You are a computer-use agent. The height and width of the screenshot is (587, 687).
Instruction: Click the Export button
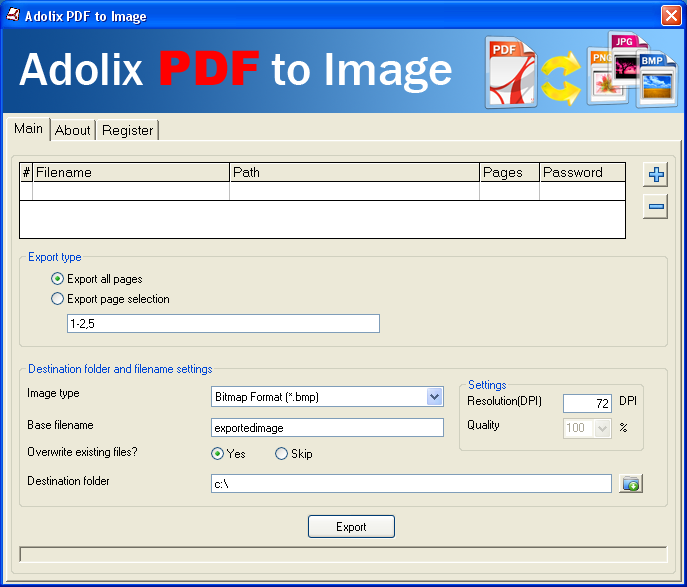[x=351, y=527]
